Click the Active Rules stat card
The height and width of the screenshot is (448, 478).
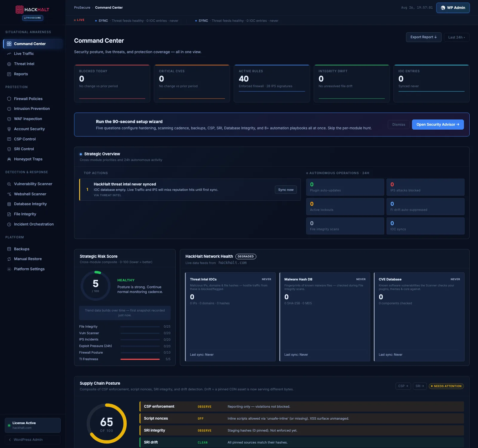pos(272,84)
